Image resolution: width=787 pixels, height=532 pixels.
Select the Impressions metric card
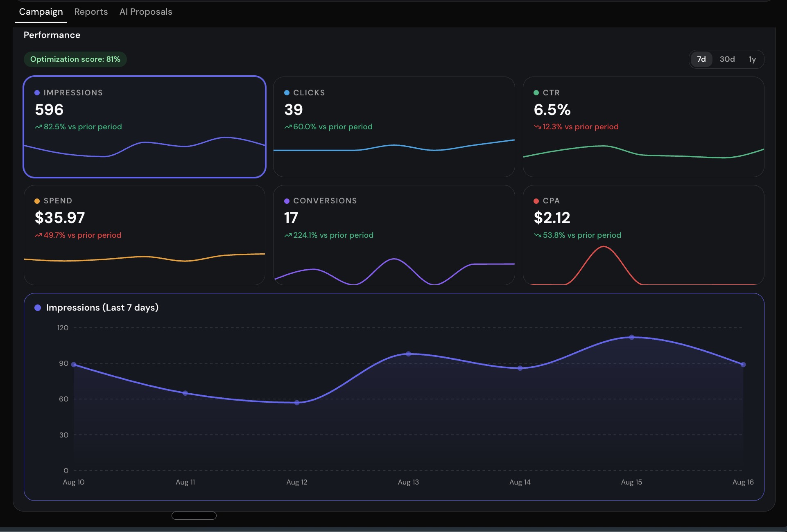click(145, 127)
